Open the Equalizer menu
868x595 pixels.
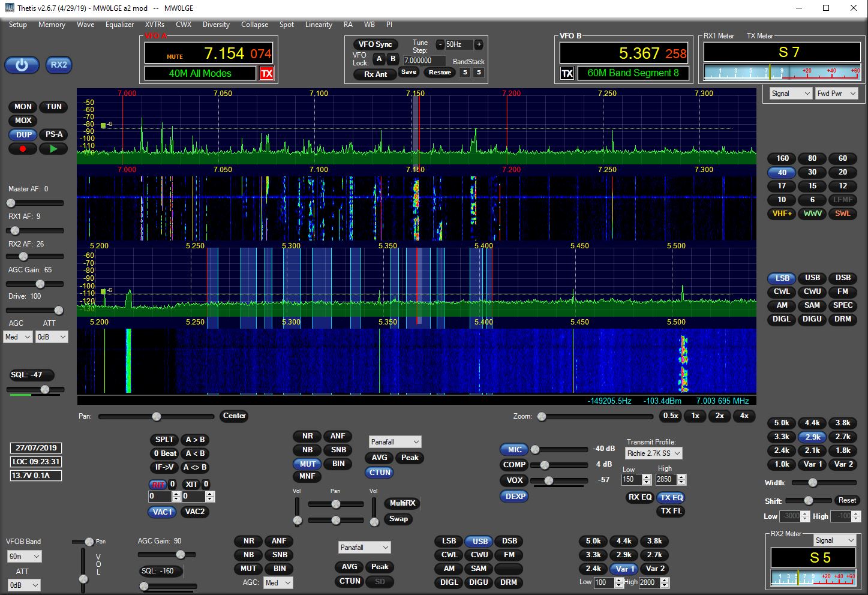[x=119, y=25]
